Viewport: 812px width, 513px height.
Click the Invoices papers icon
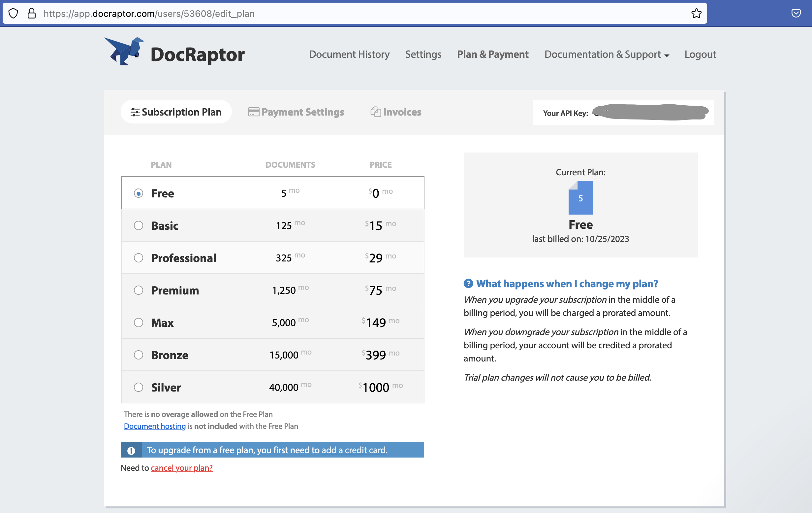coord(376,112)
